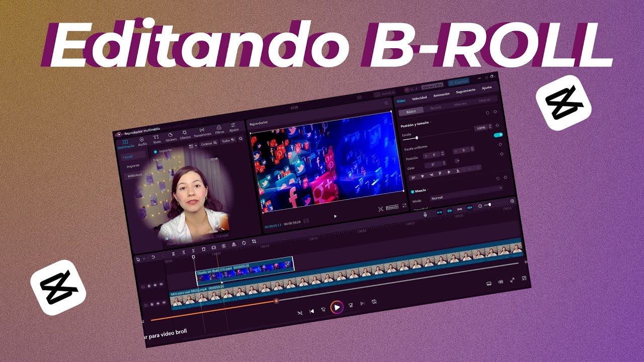Select the Básico sub-tab
The height and width of the screenshot is (362, 644).
point(411,111)
